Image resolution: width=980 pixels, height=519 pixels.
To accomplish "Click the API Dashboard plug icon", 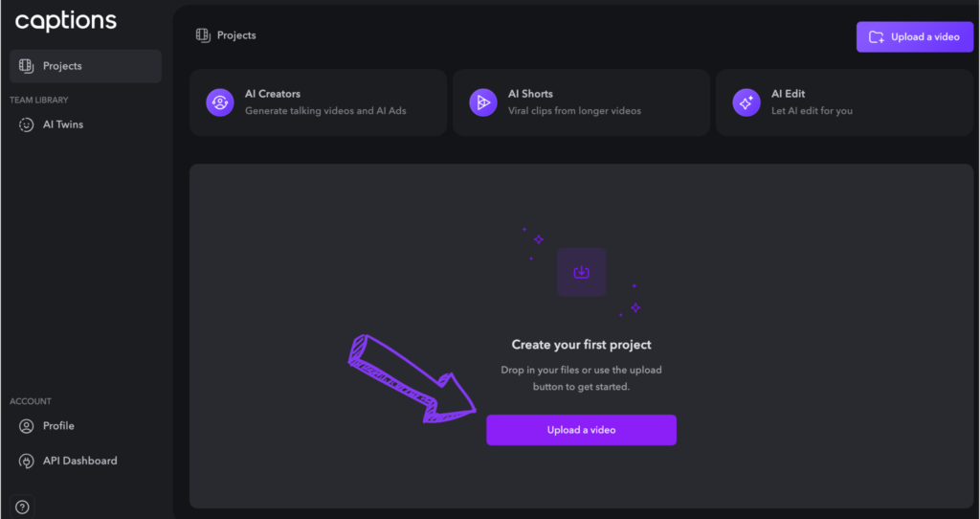I will tap(26, 462).
